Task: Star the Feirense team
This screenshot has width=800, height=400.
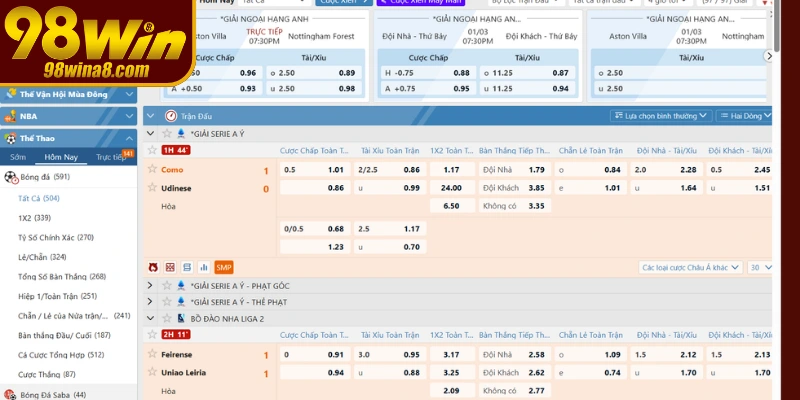Action: pyautogui.click(x=152, y=354)
